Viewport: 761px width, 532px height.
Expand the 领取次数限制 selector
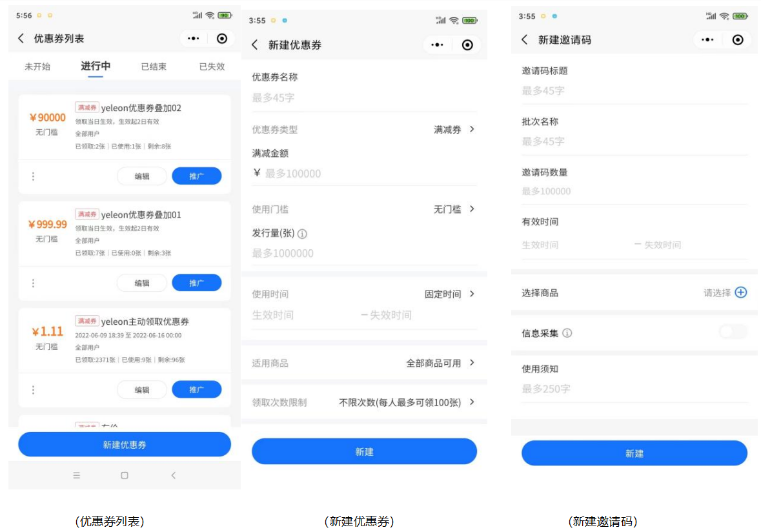(364, 402)
